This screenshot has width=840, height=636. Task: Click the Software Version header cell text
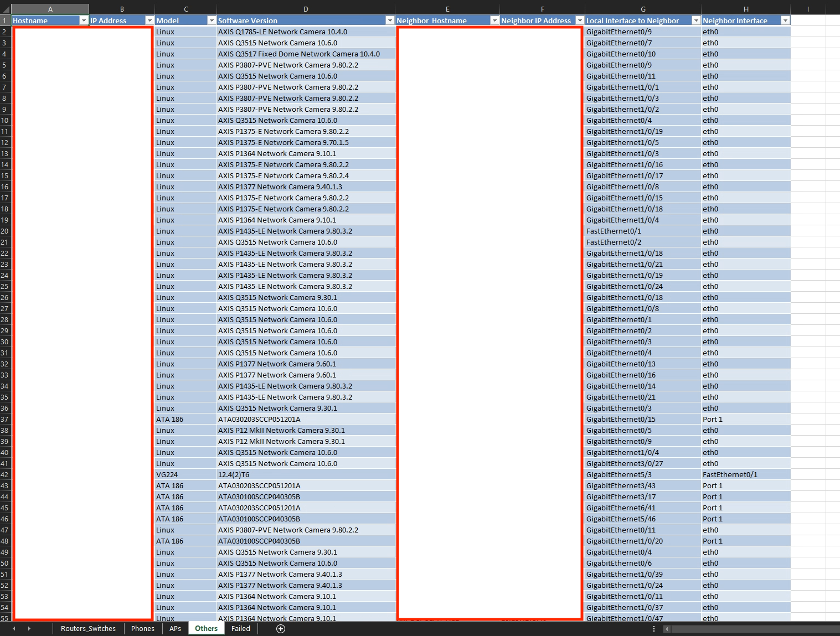(x=248, y=20)
